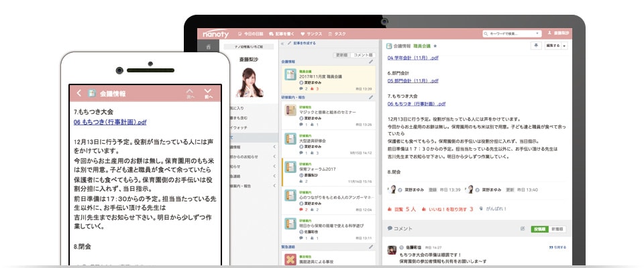644x268 pixels.
Task: Click the pin-to-top button beside 編集する
Action: pyautogui.click(x=536, y=46)
